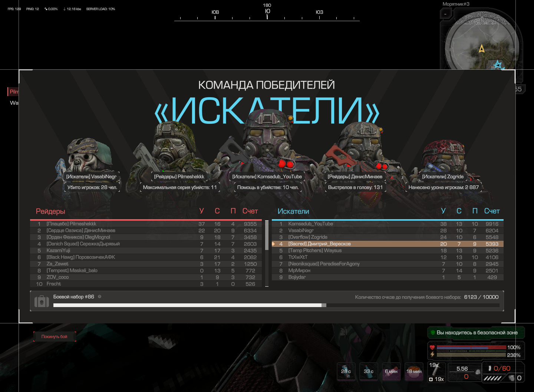Click the 33 s bottle buff icon
The height and width of the screenshot is (392, 534).
[369, 371]
